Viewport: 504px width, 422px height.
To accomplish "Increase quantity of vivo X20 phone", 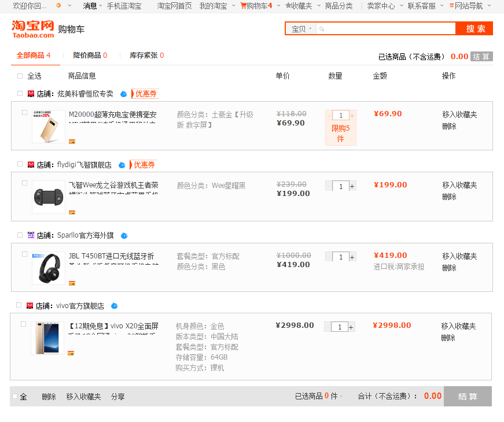I will click(351, 327).
